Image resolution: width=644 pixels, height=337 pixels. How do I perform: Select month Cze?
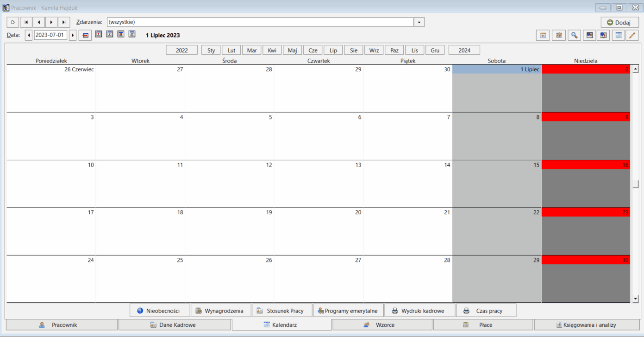click(313, 50)
